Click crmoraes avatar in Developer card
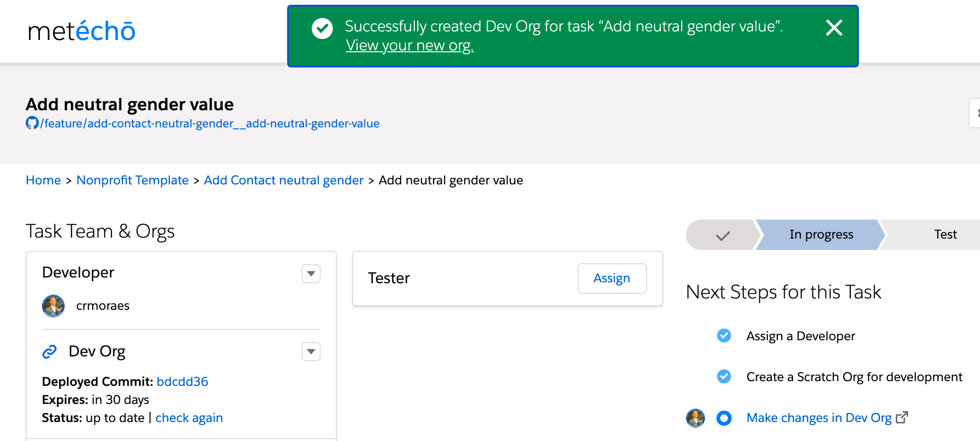This screenshot has width=980, height=441. (x=53, y=306)
